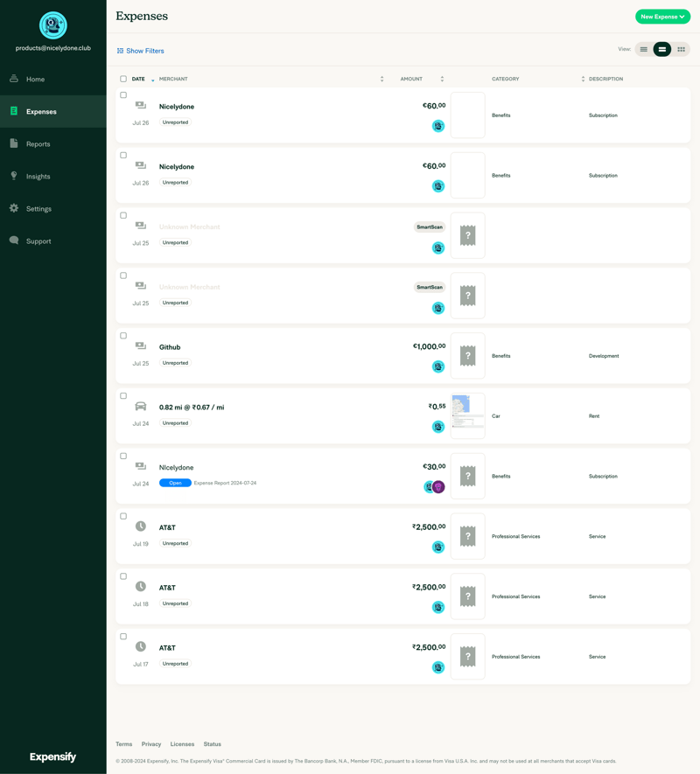Toggle the Amount column sort arrows
This screenshot has width=700, height=774.
[x=443, y=79]
